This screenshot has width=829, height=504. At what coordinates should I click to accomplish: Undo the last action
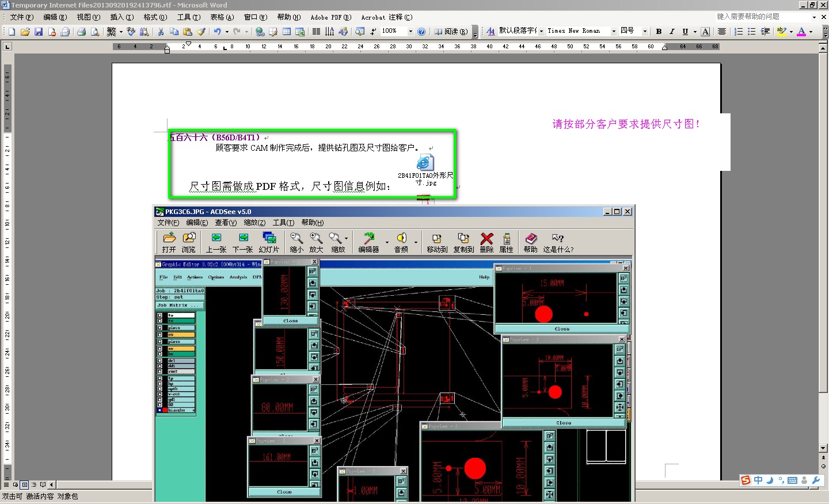coord(217,32)
